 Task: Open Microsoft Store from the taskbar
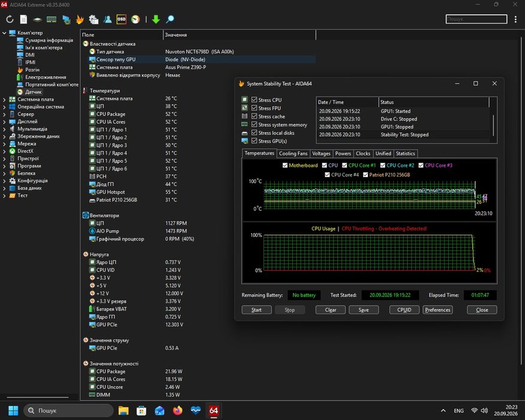[x=141, y=410]
